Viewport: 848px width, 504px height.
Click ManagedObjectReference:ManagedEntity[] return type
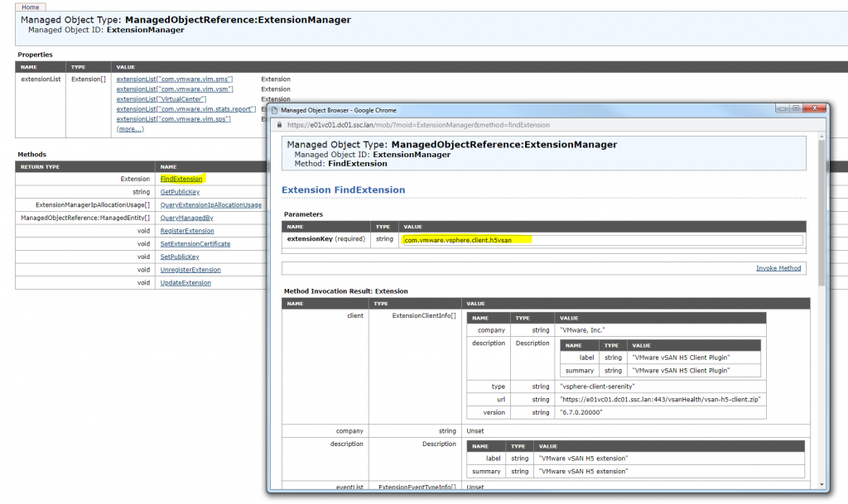point(85,218)
